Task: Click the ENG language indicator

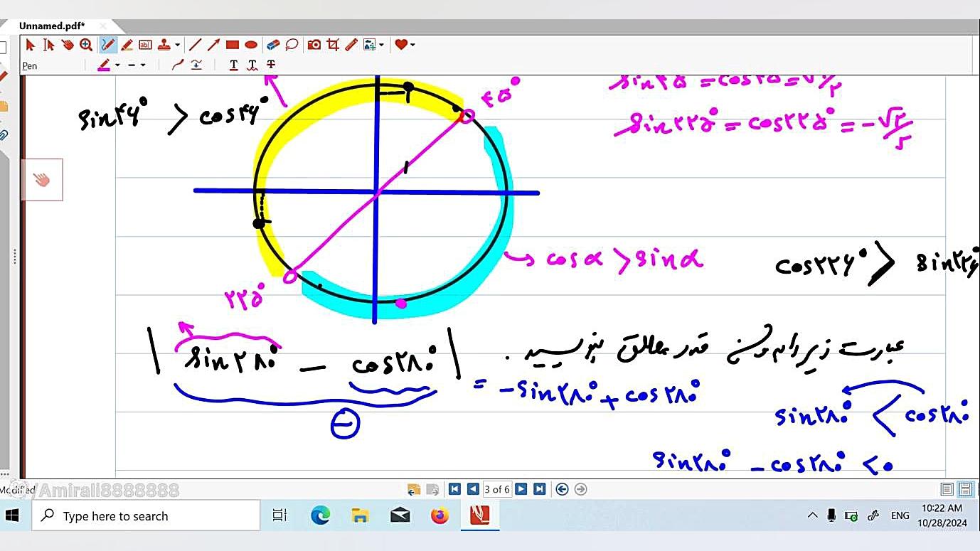Action: tap(900, 515)
